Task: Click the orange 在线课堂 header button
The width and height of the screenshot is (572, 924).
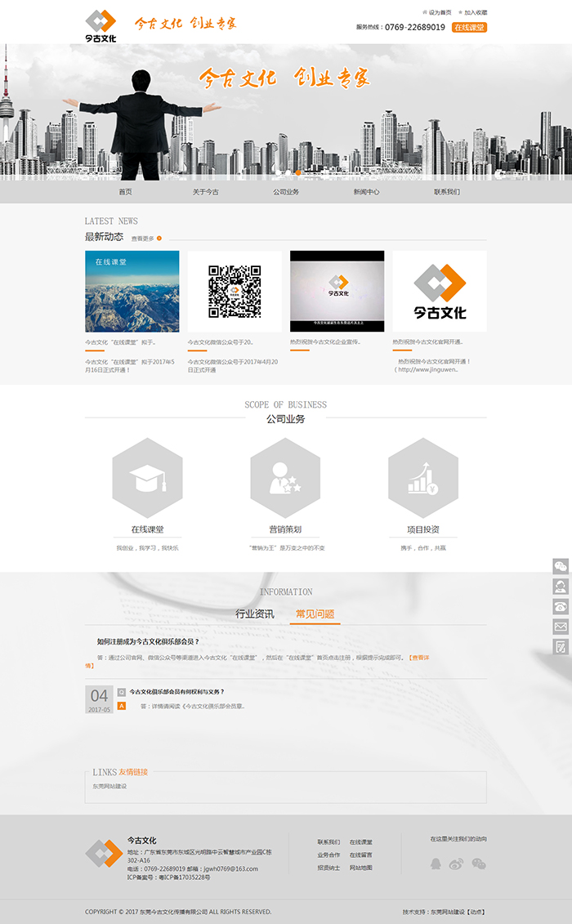Action: point(469,27)
